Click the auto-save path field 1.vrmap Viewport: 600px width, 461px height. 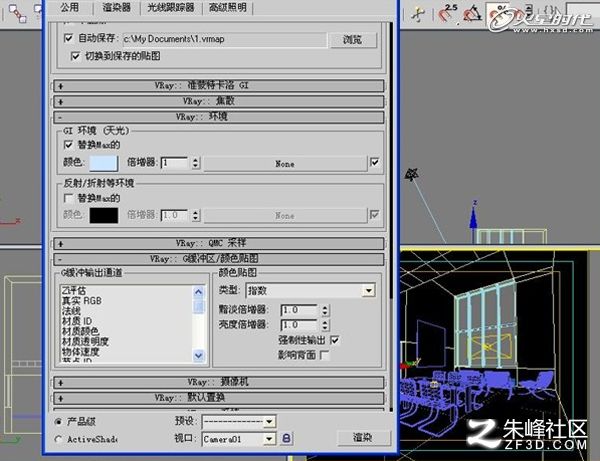click(225, 39)
